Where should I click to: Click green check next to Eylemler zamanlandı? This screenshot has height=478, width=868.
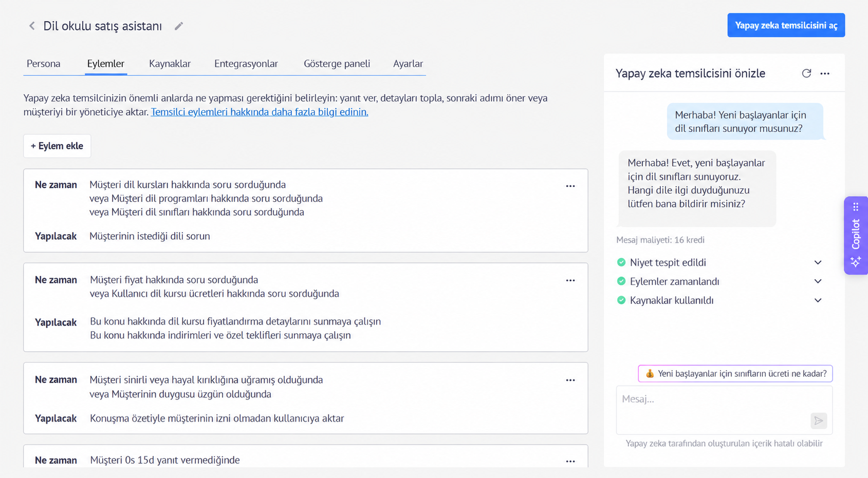click(x=621, y=281)
